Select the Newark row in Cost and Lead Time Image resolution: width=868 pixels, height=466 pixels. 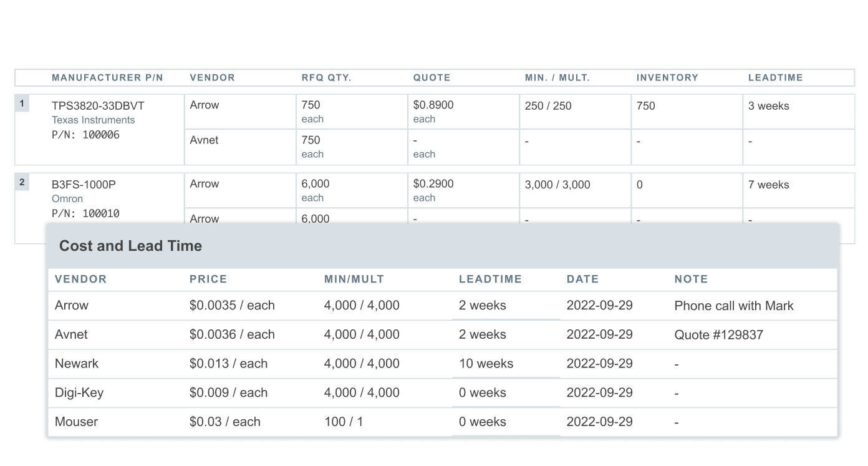click(x=443, y=364)
